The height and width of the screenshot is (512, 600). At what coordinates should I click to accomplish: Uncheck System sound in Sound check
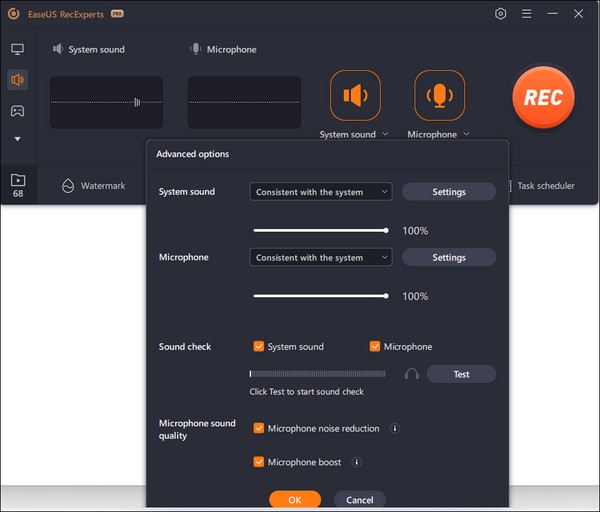click(259, 346)
